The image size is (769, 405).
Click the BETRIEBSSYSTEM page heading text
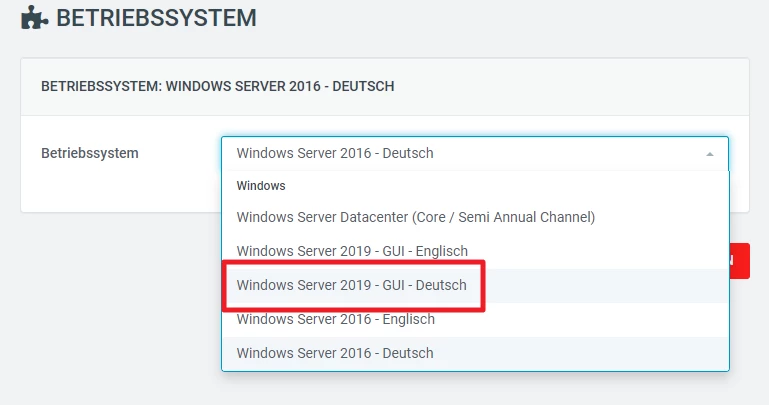coord(156,17)
